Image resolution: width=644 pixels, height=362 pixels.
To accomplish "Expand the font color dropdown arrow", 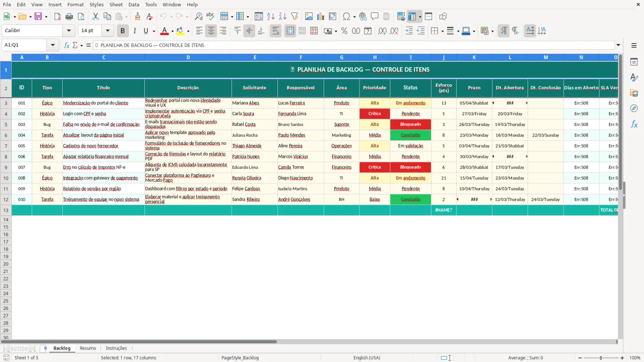I will [172, 31].
